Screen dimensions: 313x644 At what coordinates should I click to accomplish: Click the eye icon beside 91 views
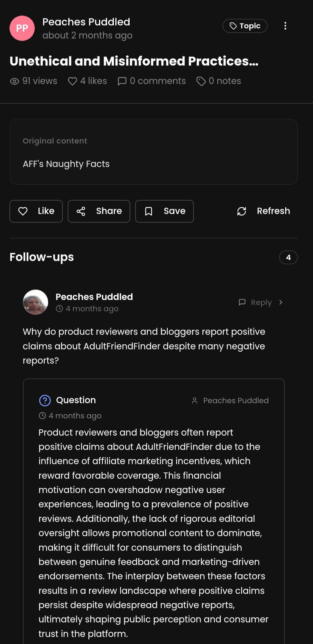15,81
